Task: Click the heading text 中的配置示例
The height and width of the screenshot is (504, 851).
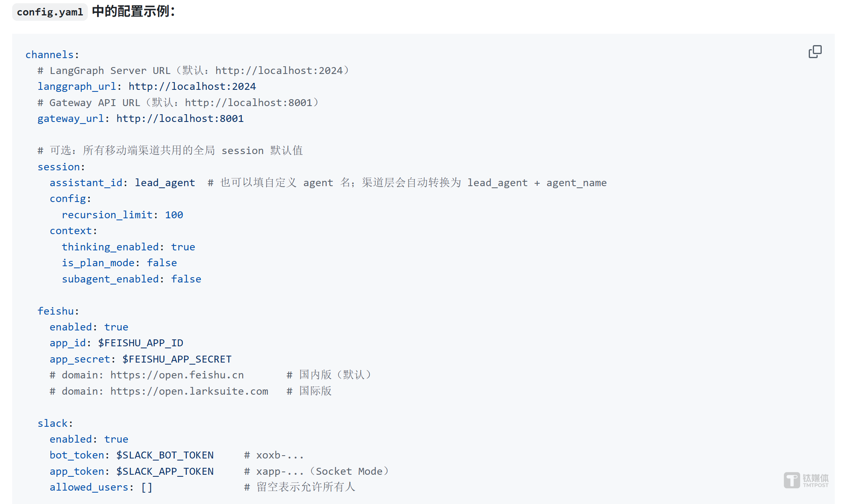Action: pos(133,11)
